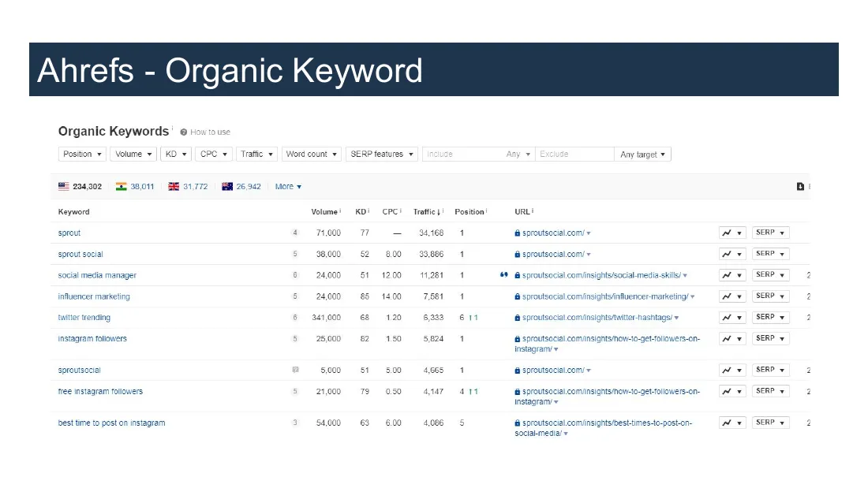This screenshot has width=868, height=488.
Task: Open the Traffic filter dropdown
Action: [x=256, y=155]
